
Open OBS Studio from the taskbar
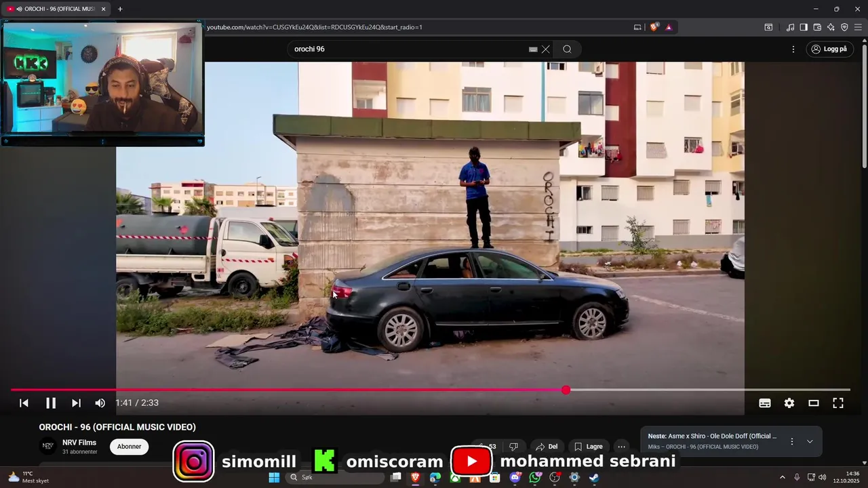click(x=555, y=477)
